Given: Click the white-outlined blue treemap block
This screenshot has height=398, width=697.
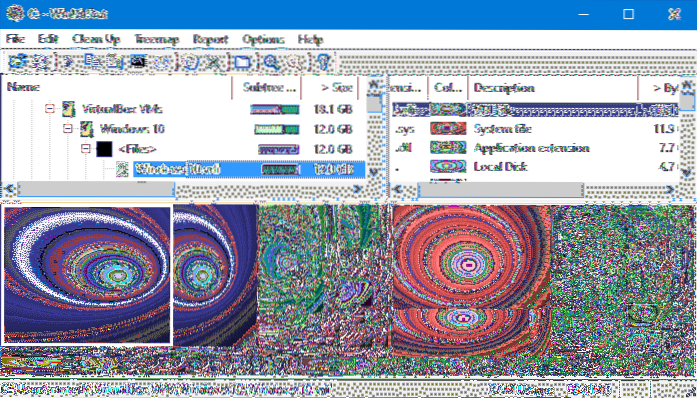Looking at the screenshot, I should pyautogui.click(x=87, y=275).
